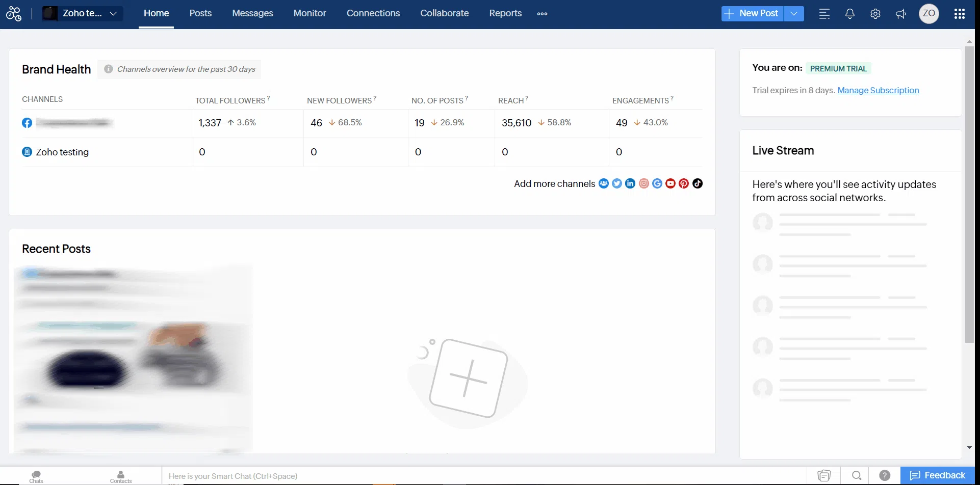
Task: Add an Instagram channel
Action: (644, 183)
